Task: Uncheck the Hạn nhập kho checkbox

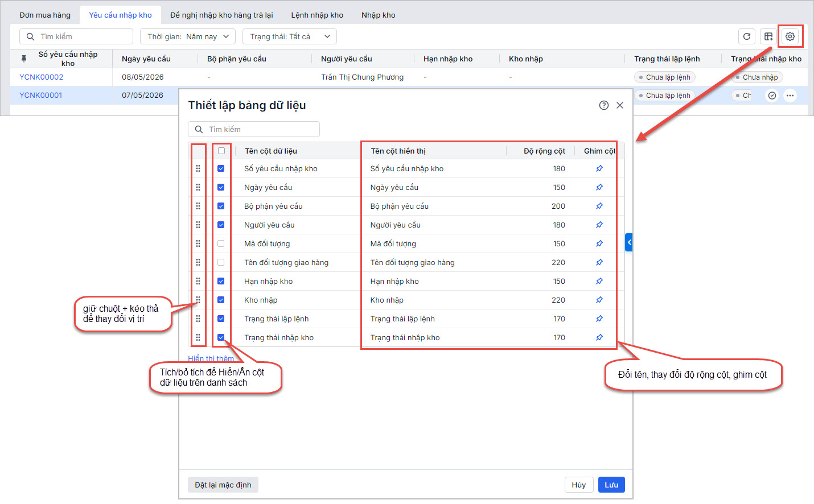Action: click(x=221, y=281)
